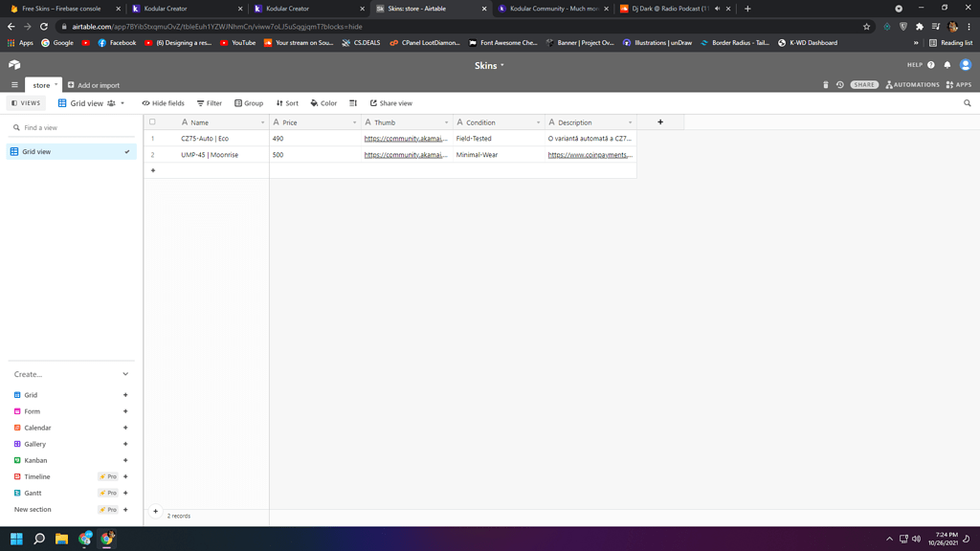Create a new Kanban view plus
Viewport: 980px width, 551px height.
click(125, 460)
